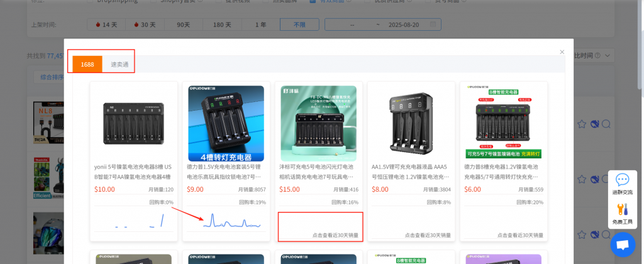Click the 回购率:0% text
Viewport: 644px width, 264px height.
point(162,202)
